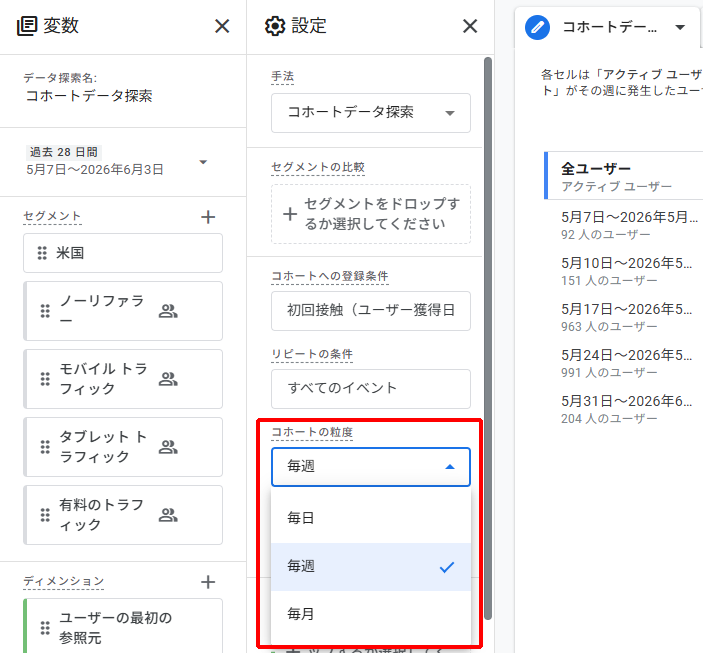
Task: Click the 5月17日 cohort row
Action: (626, 318)
